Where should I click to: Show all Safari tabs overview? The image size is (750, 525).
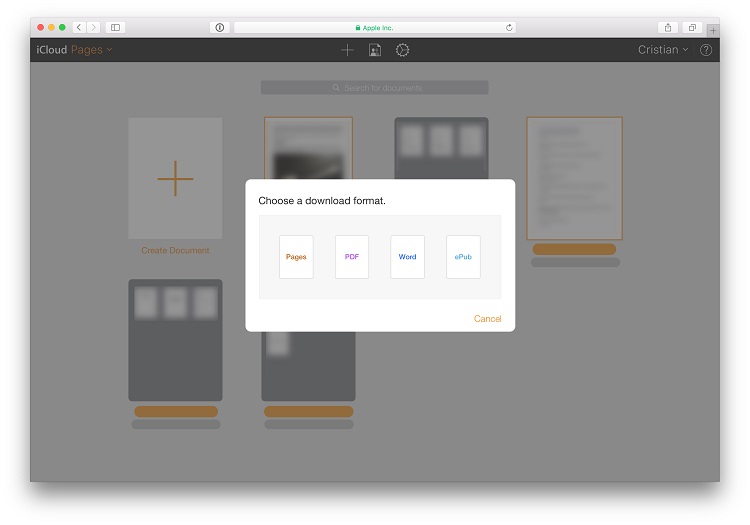click(692, 27)
